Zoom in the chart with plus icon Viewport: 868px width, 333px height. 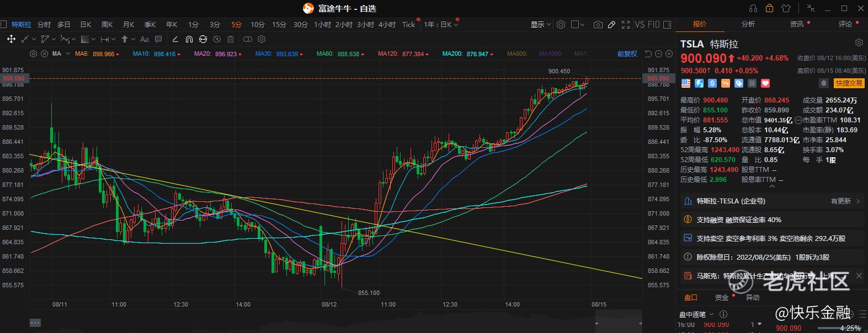[669, 53]
